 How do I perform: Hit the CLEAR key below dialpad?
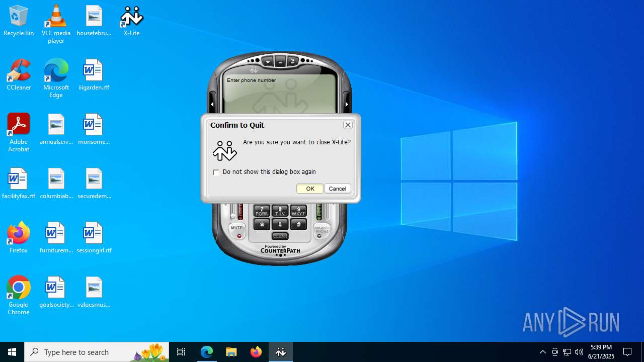point(280,236)
